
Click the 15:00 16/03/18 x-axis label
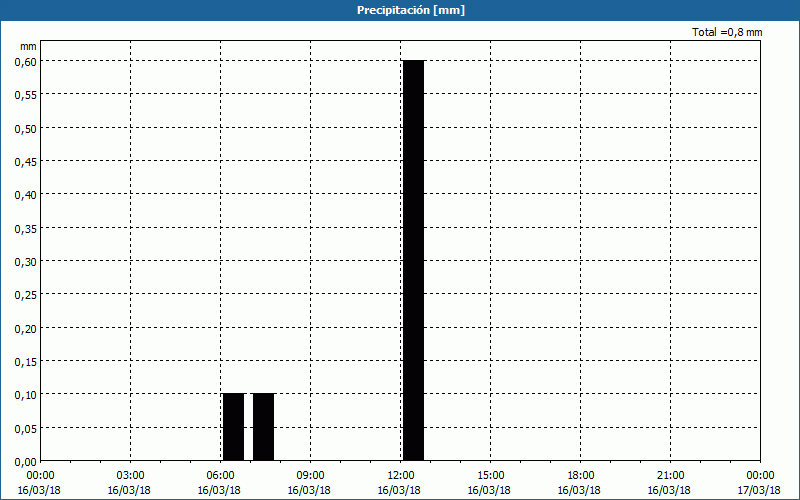489,483
